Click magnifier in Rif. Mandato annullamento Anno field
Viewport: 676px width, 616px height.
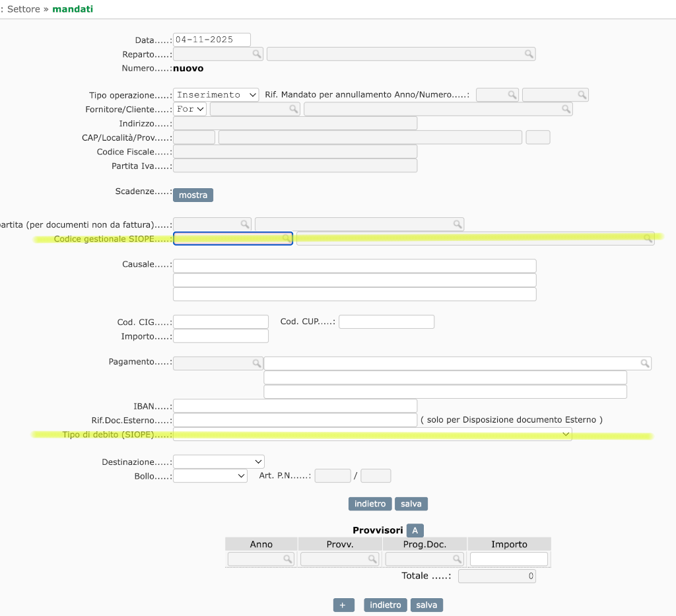pos(512,95)
